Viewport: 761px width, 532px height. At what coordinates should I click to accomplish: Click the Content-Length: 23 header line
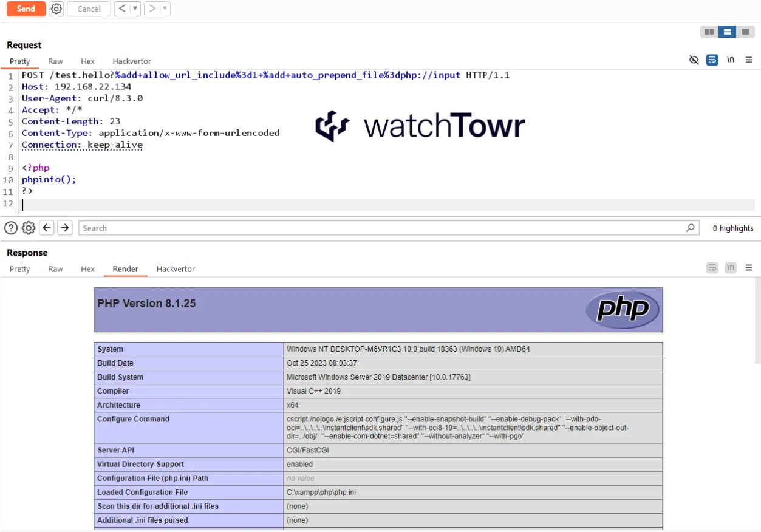pyautogui.click(x=71, y=121)
